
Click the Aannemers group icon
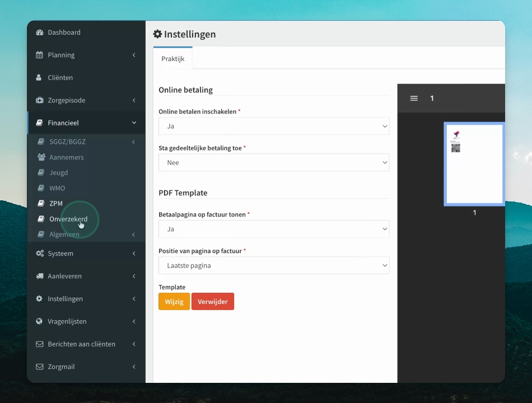[41, 157]
